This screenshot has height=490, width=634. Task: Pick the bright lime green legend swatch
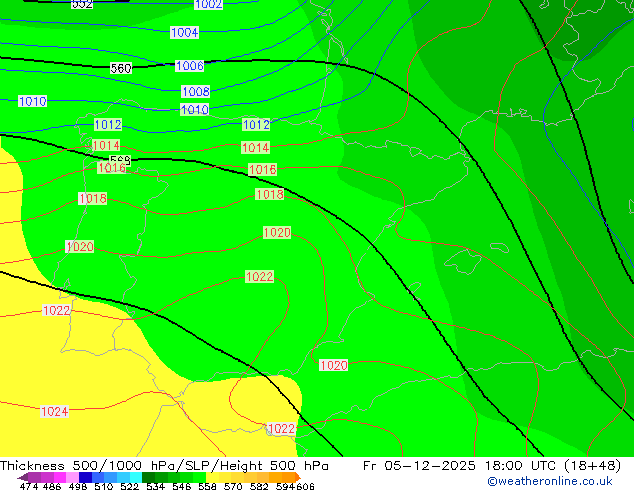pyautogui.click(x=199, y=477)
